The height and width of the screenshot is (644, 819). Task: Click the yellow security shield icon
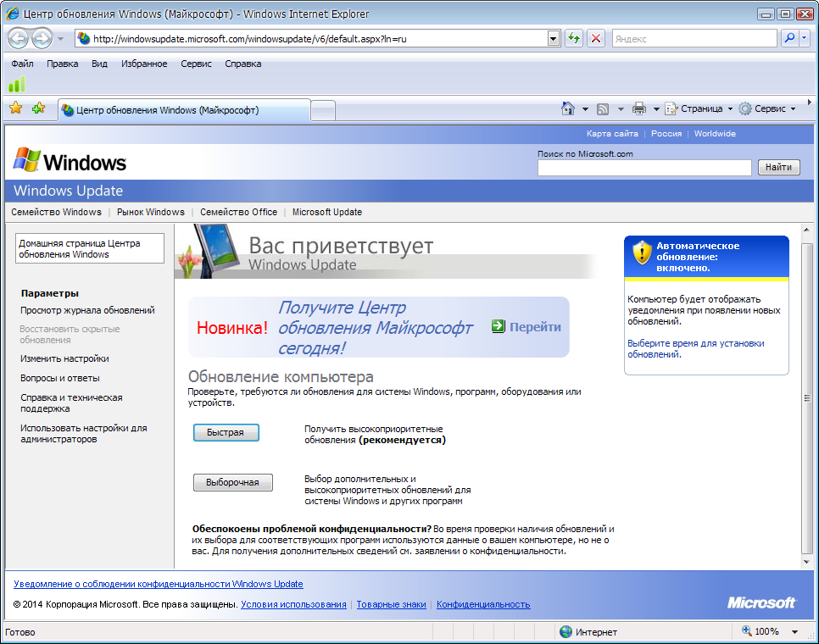tap(642, 253)
